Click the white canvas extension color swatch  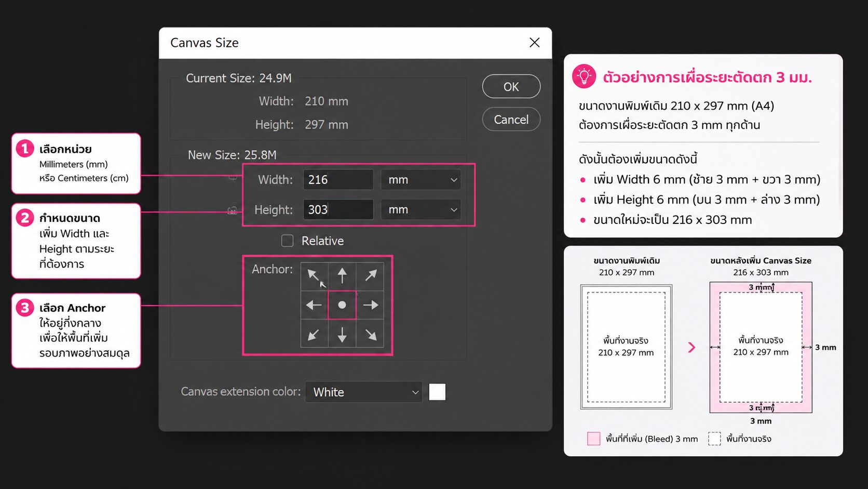[437, 392]
